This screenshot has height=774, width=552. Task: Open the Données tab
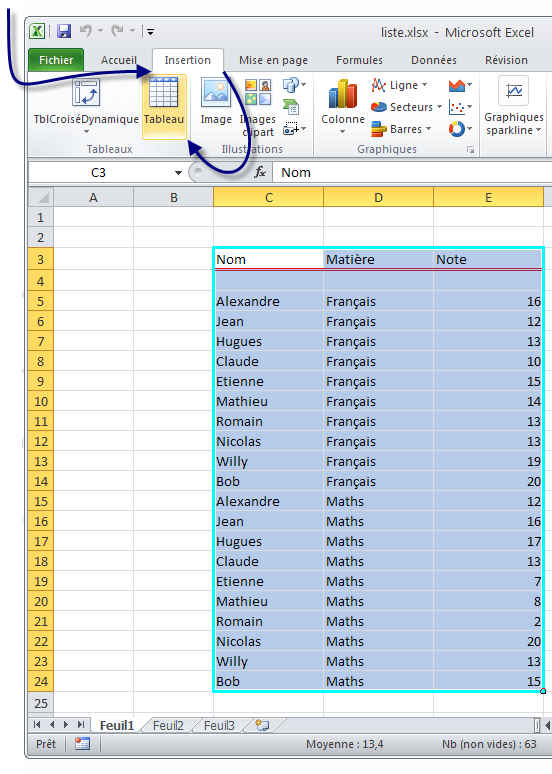coord(434,60)
